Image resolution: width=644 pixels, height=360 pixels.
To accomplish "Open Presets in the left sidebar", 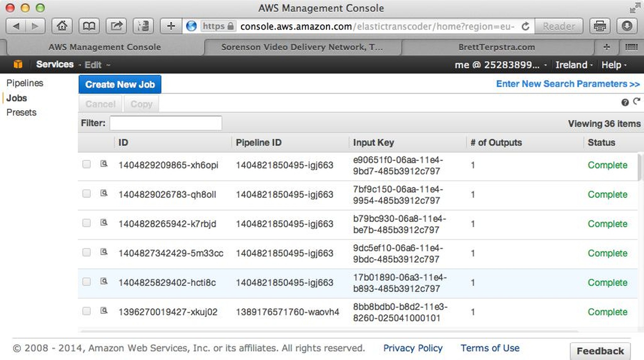I will [21, 112].
